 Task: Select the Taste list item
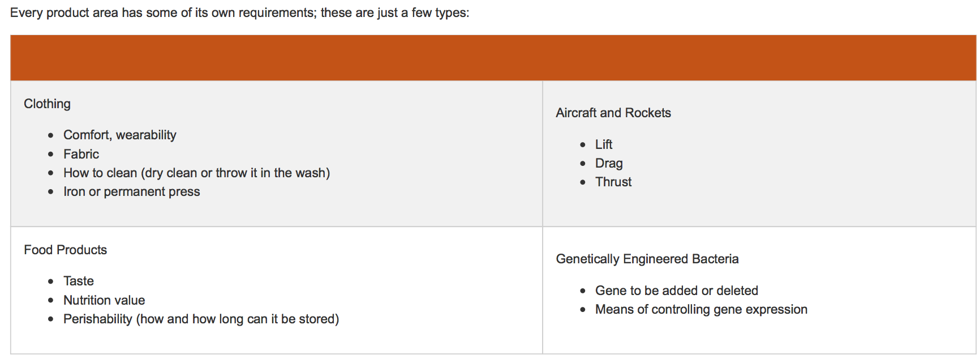tap(78, 281)
